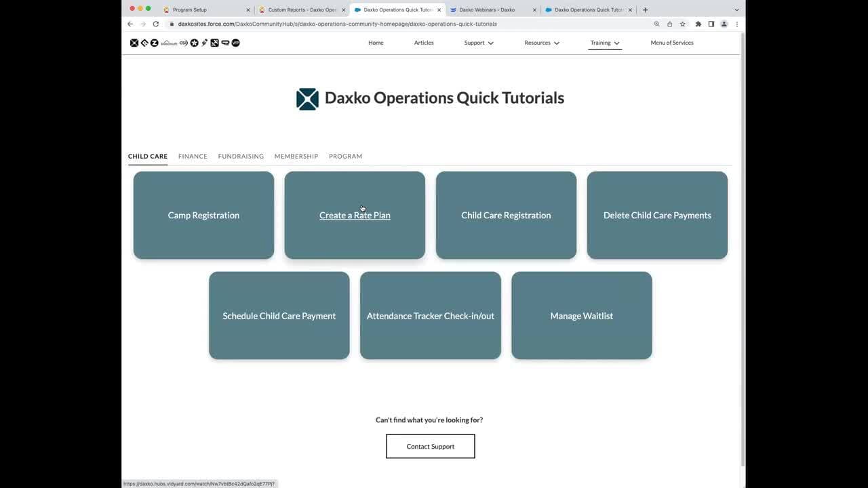Screen dimensions: 868x488
Task: Open a new tab with the plus button
Action: pyautogui.click(x=645, y=9)
